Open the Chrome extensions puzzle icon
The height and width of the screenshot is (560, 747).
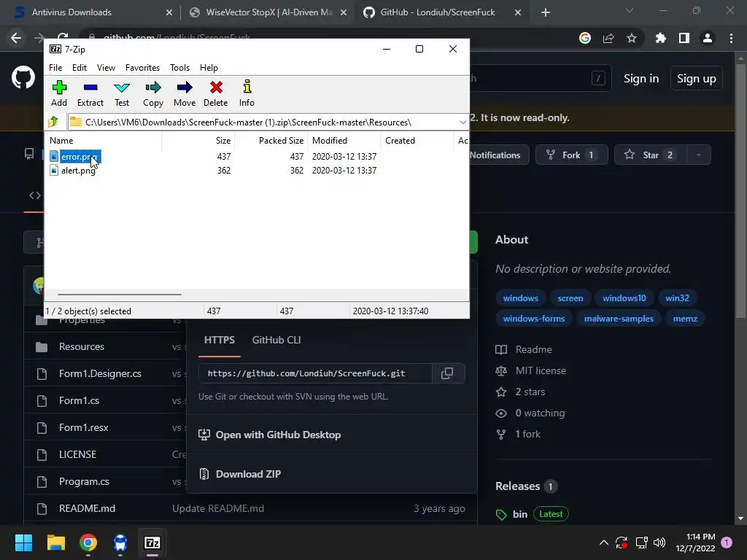coord(660,38)
